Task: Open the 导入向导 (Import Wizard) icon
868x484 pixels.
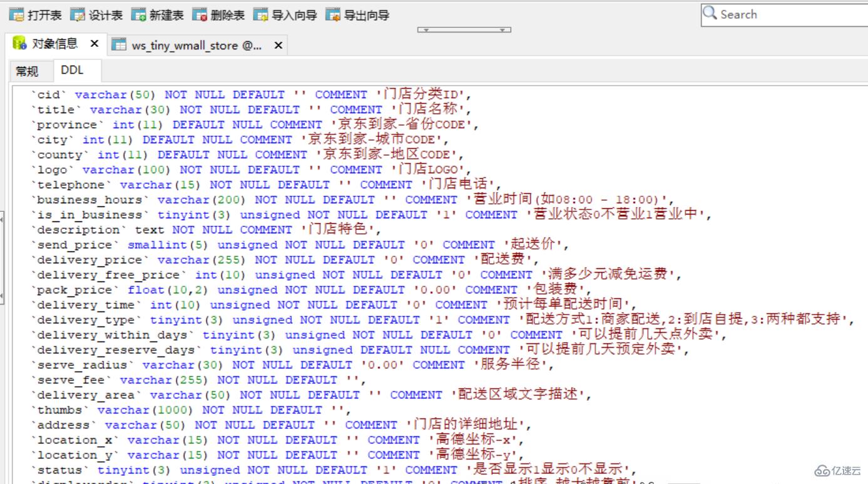Action: (x=261, y=15)
